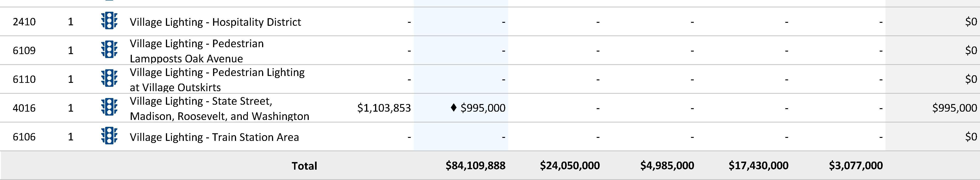Image resolution: width=980 pixels, height=180 pixels.
Task: Select the $995,000 row total for 4016
Action: 954,108
